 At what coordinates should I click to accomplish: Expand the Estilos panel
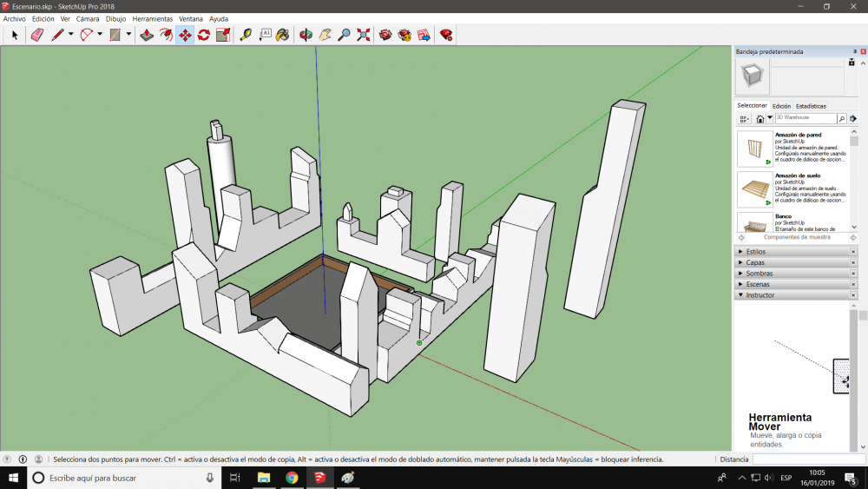coord(755,252)
